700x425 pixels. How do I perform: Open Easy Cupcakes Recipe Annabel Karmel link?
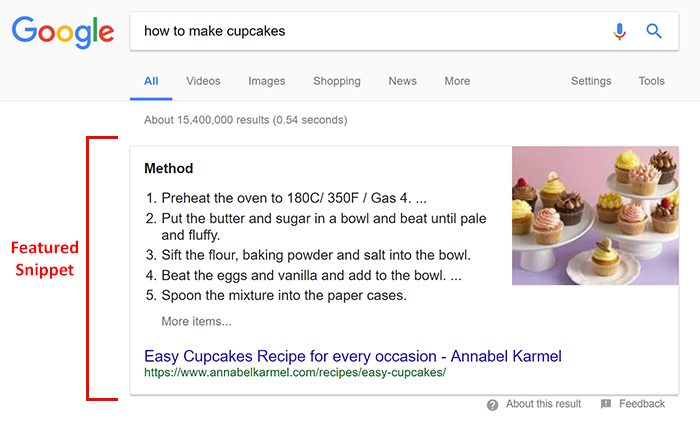[x=353, y=356]
